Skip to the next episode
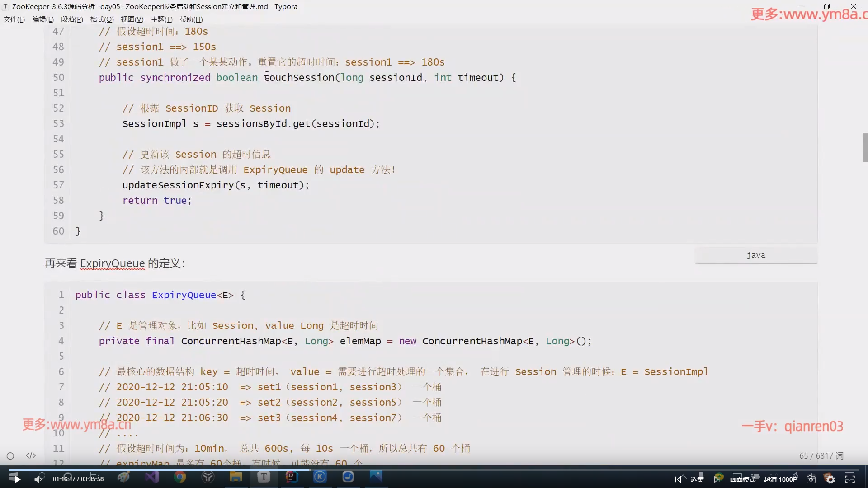Viewport: 868px width, 488px height. click(717, 479)
